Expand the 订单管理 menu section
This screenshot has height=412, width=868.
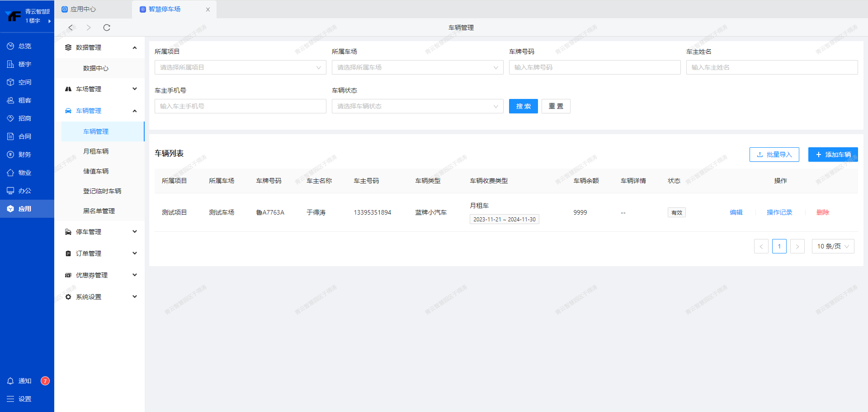point(99,253)
